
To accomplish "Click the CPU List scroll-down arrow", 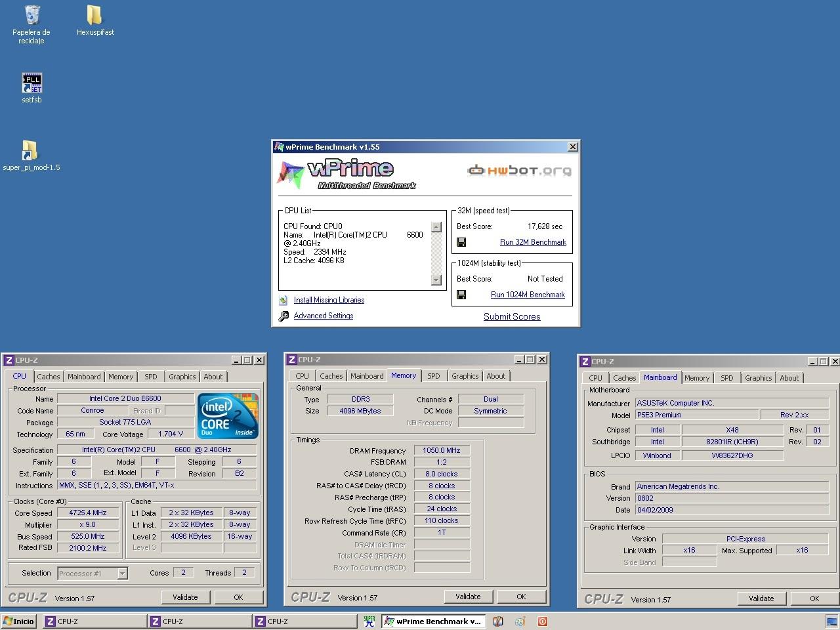I will pos(436,280).
